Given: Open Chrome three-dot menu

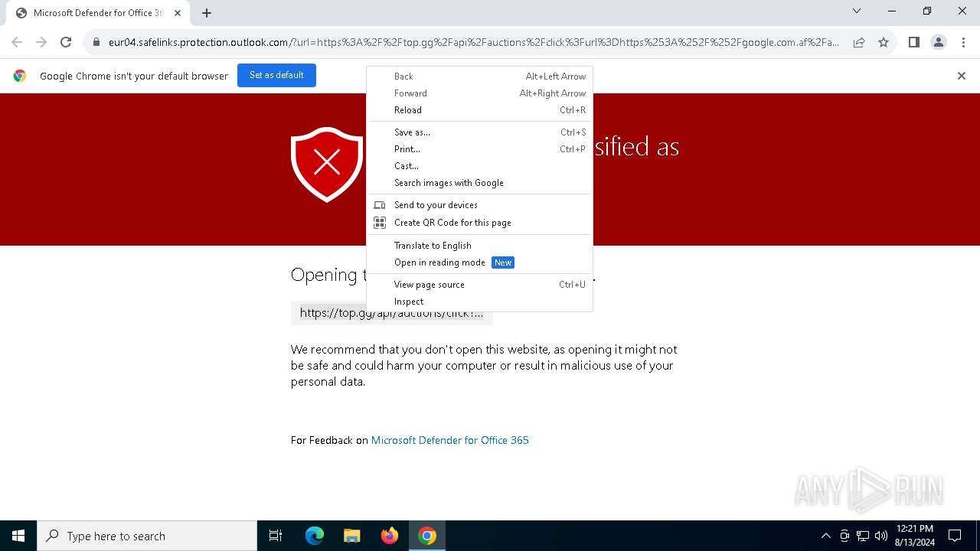Looking at the screenshot, I should [x=962, y=42].
